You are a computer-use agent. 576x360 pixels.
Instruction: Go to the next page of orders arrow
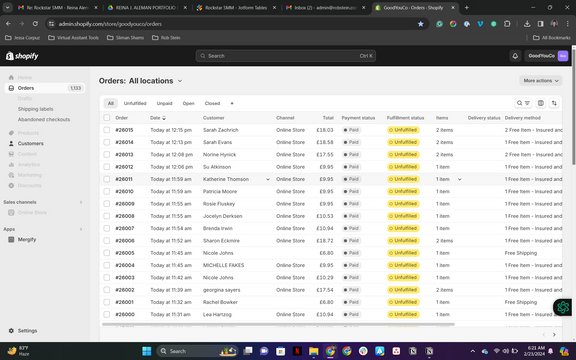click(554, 335)
